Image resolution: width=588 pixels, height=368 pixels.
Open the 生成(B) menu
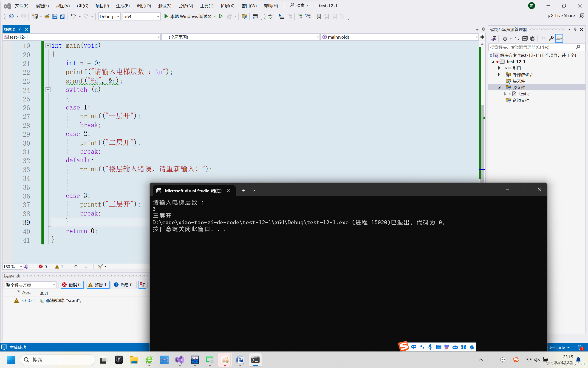coord(123,6)
